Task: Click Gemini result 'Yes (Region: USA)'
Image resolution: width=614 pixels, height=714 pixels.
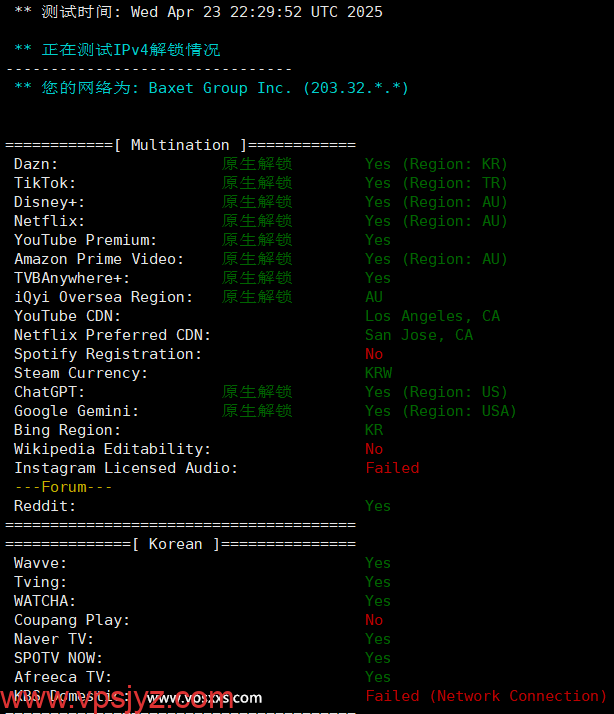Action: pos(440,411)
